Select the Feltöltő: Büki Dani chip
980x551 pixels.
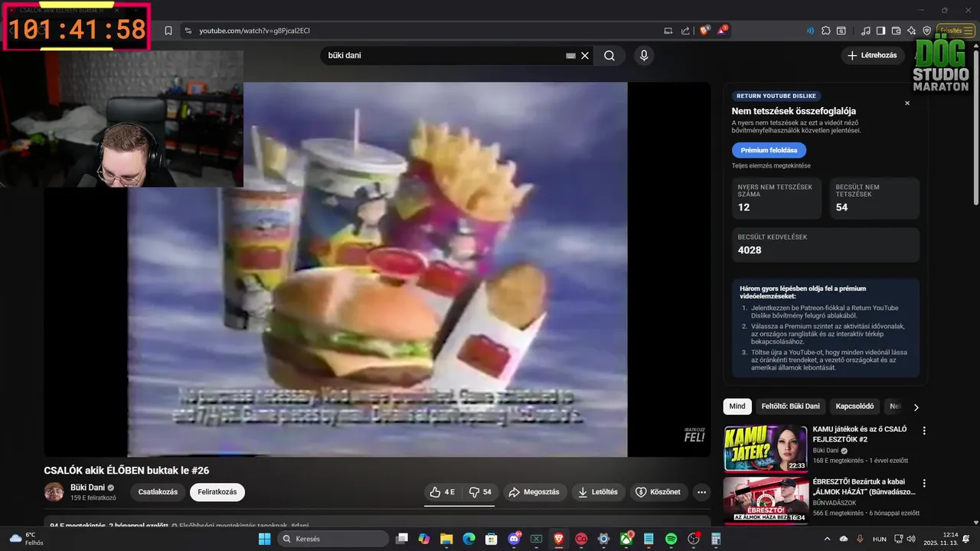(791, 406)
